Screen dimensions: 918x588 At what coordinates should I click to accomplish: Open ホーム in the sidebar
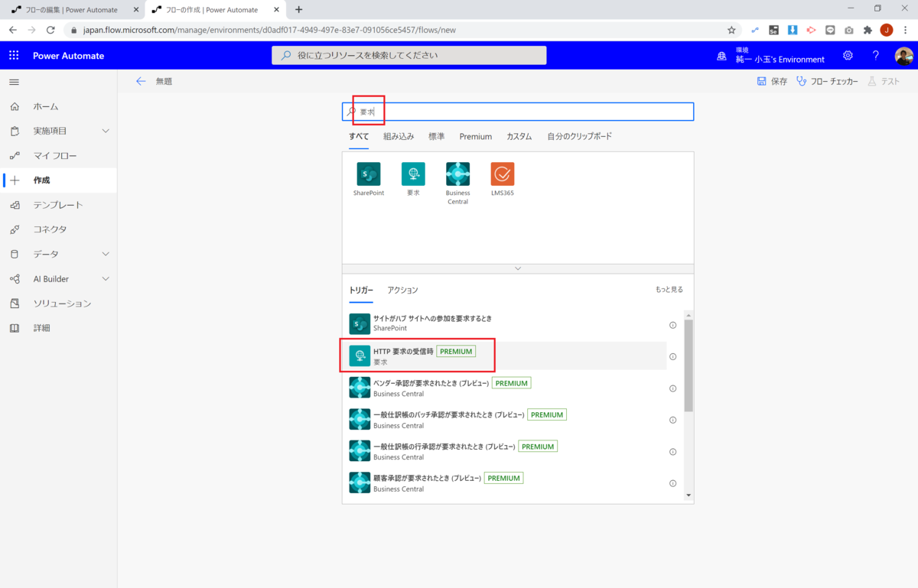coord(59,106)
